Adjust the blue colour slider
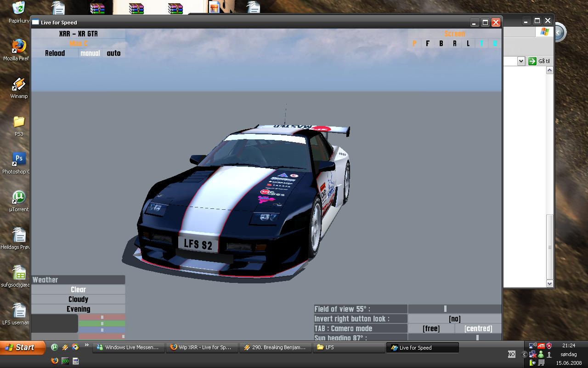 pos(102,330)
